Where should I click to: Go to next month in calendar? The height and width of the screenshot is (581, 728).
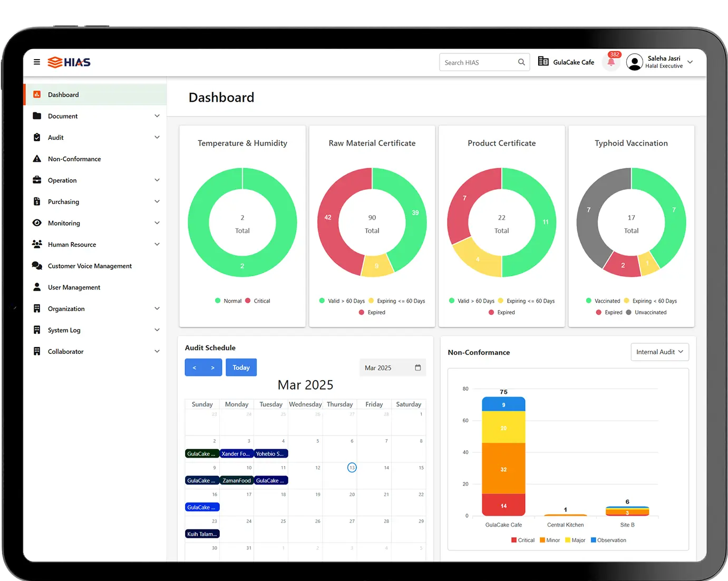point(212,367)
